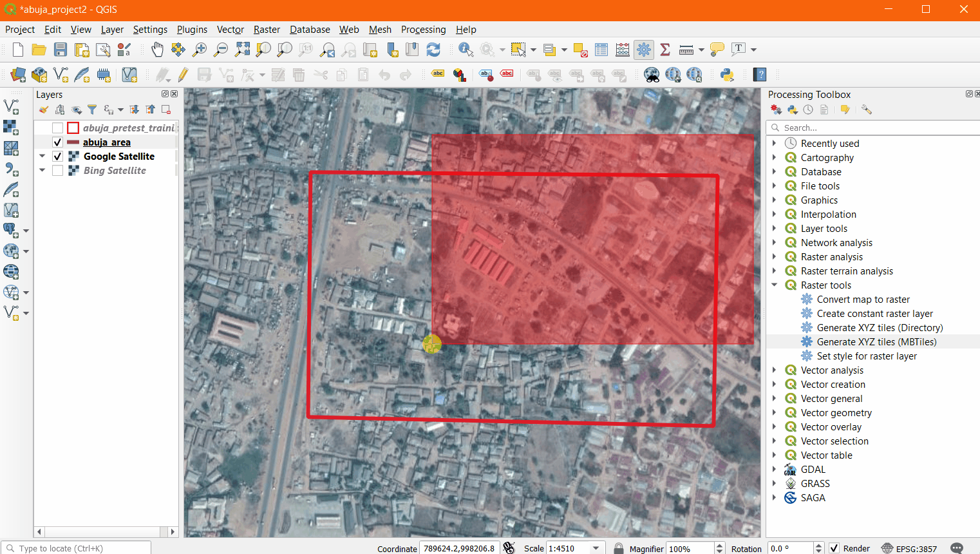Enable the abuja_pretest_training layer checkbox
The width and height of the screenshot is (980, 554).
point(58,128)
